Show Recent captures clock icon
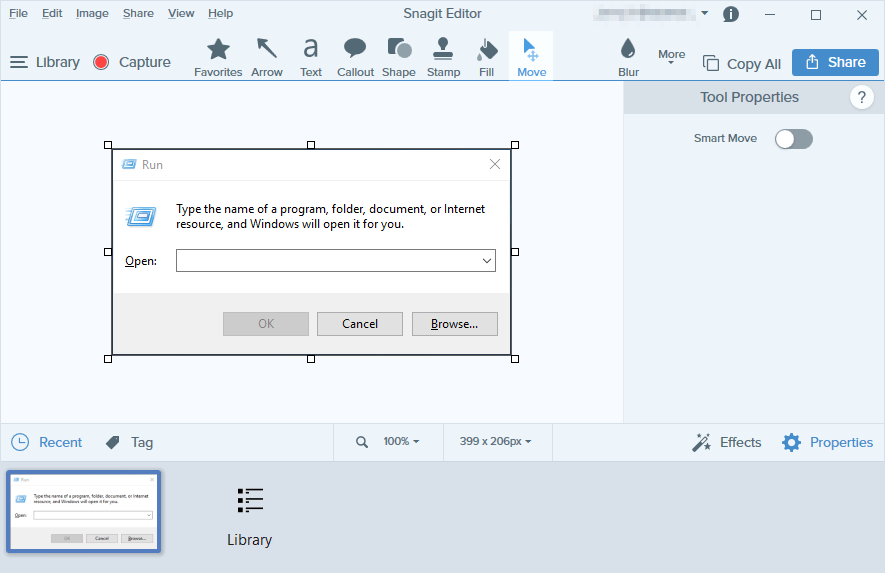This screenshot has width=885, height=573. click(20, 442)
